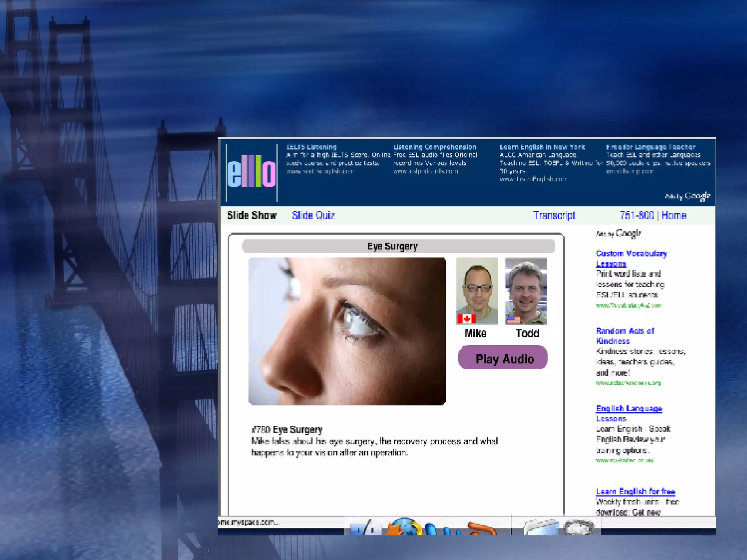Click Todd's speaker photo
This screenshot has height=560, width=747.
pyautogui.click(x=526, y=288)
